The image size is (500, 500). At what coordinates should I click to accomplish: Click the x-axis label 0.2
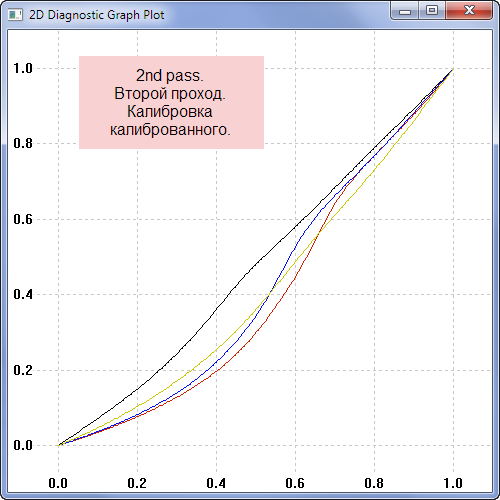click(x=137, y=483)
